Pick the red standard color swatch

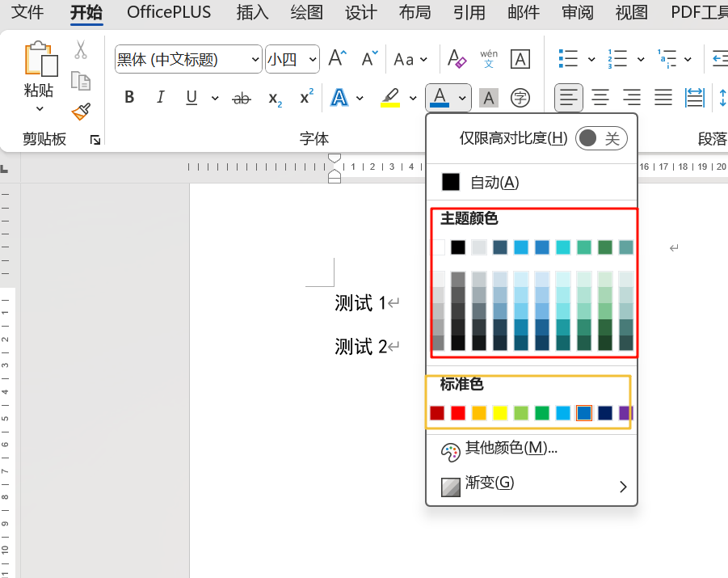pyautogui.click(x=458, y=413)
